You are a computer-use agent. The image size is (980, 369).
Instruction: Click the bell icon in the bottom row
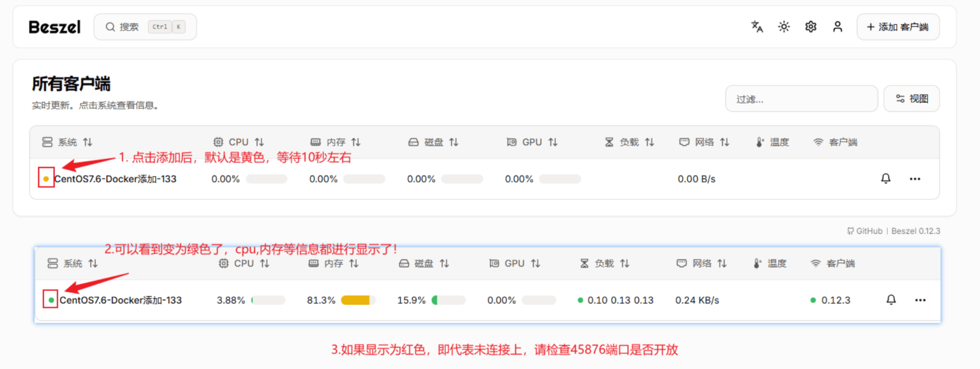[891, 300]
